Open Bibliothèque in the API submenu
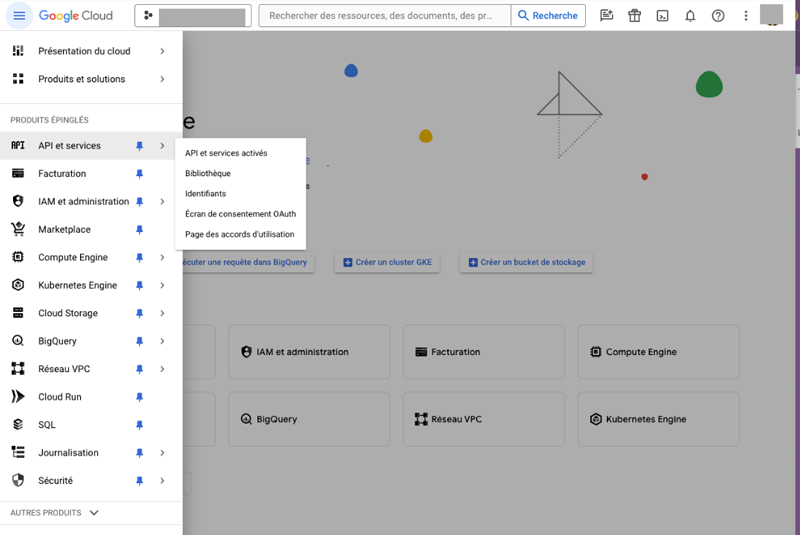 point(208,173)
